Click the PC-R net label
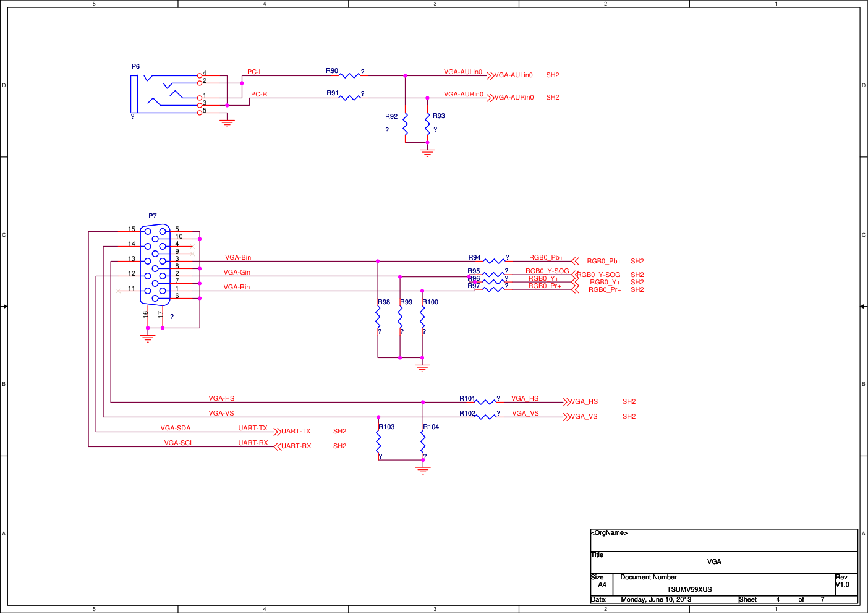Image resolution: width=868 pixels, height=614 pixels. [259, 95]
